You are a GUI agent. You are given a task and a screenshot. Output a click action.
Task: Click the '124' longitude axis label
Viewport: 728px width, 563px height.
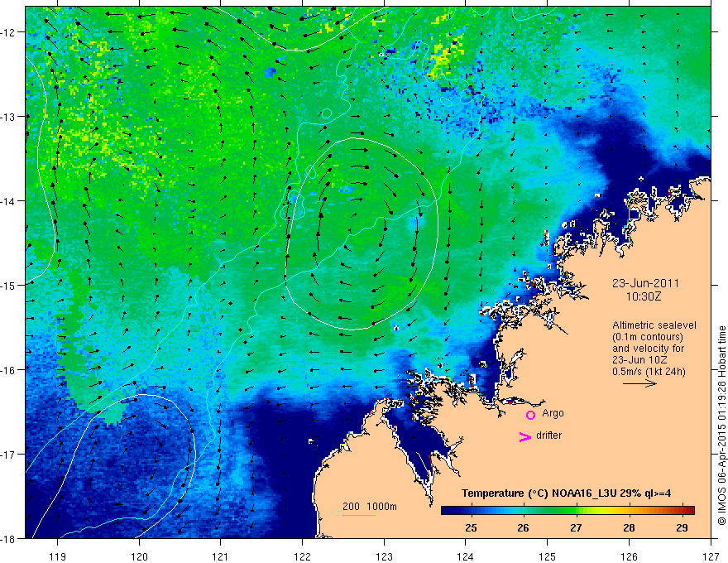click(466, 556)
